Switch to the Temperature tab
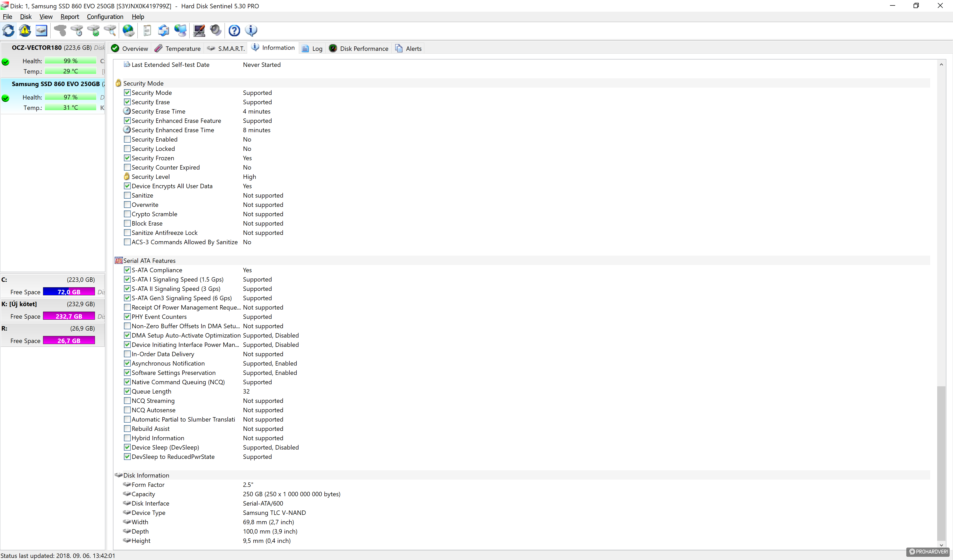Image resolution: width=953 pixels, height=560 pixels. coord(177,48)
